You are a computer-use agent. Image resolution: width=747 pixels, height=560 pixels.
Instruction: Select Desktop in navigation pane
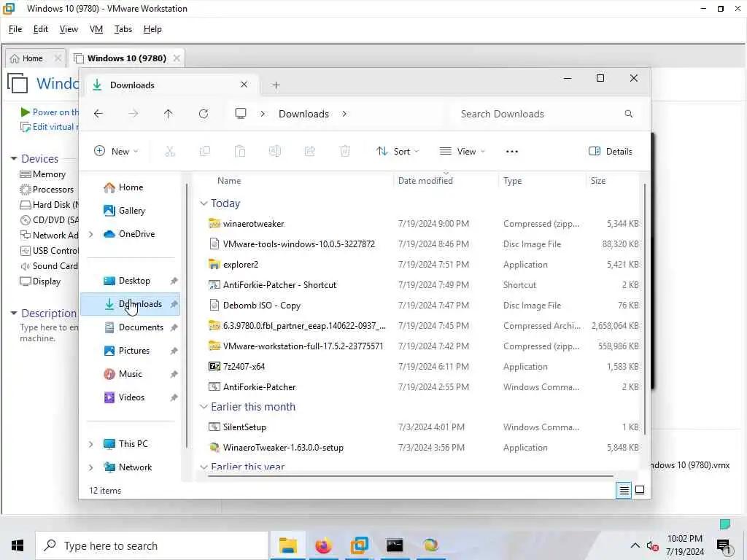coord(130,281)
